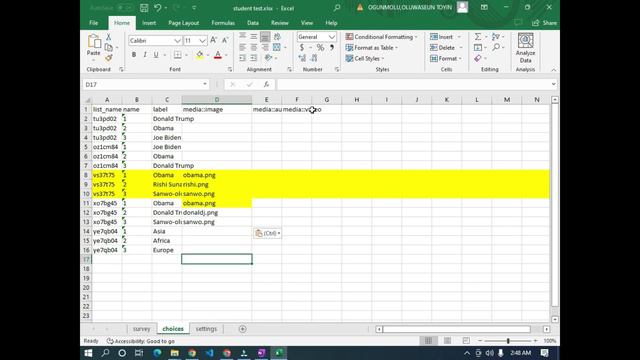This screenshot has width=640, height=360.
Task: Apply Comma Style format
Action: tap(332, 47)
